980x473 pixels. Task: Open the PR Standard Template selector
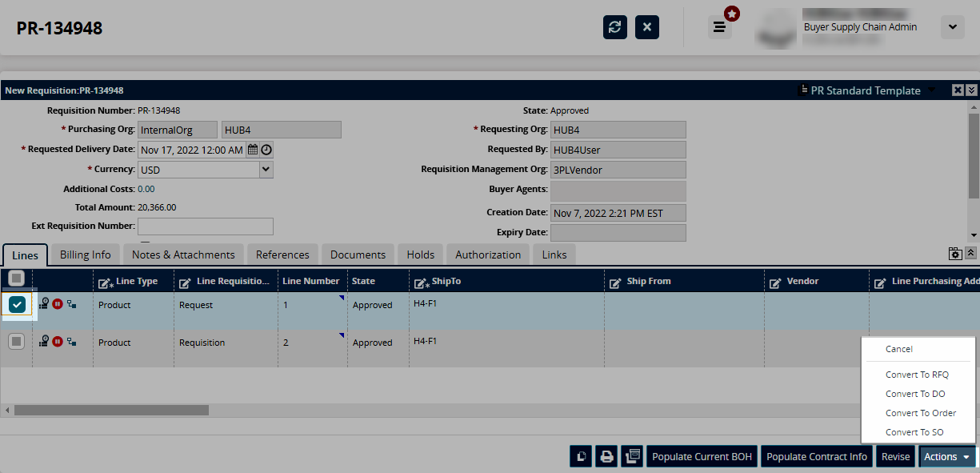[866, 90]
